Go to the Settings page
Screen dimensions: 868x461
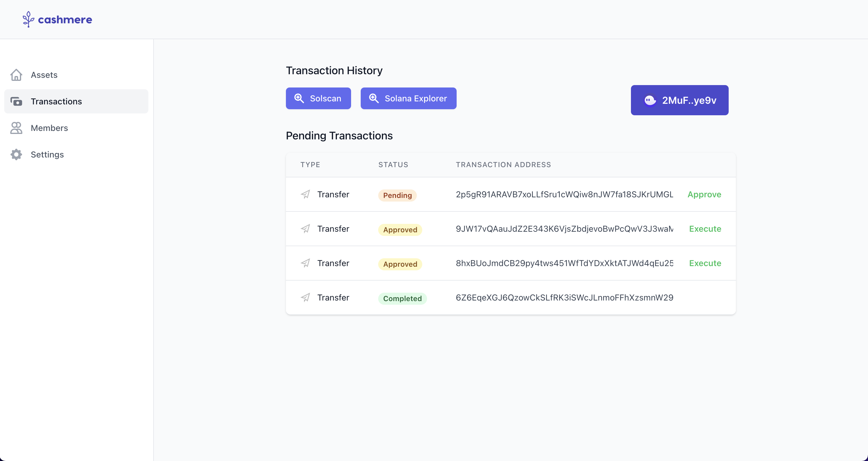point(47,154)
